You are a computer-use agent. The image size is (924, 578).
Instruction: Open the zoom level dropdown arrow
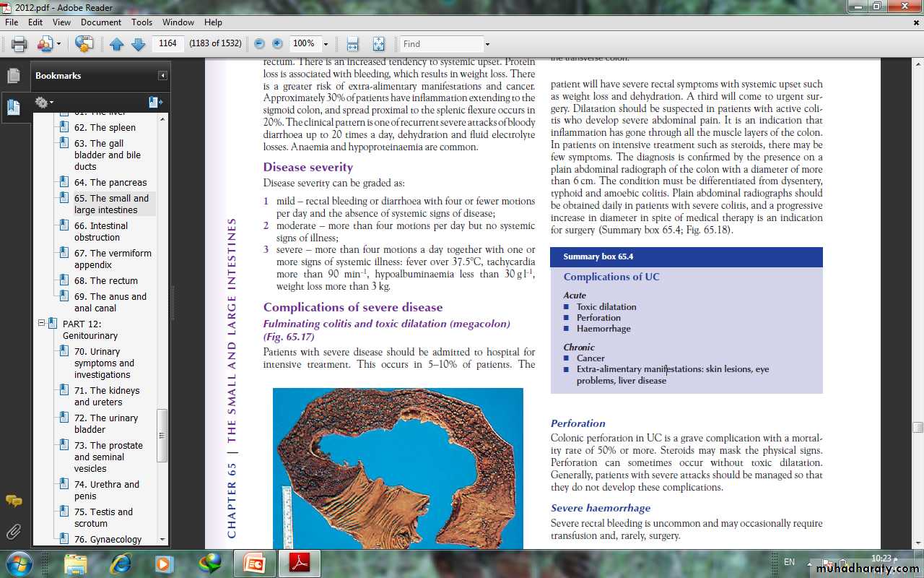[x=326, y=44]
